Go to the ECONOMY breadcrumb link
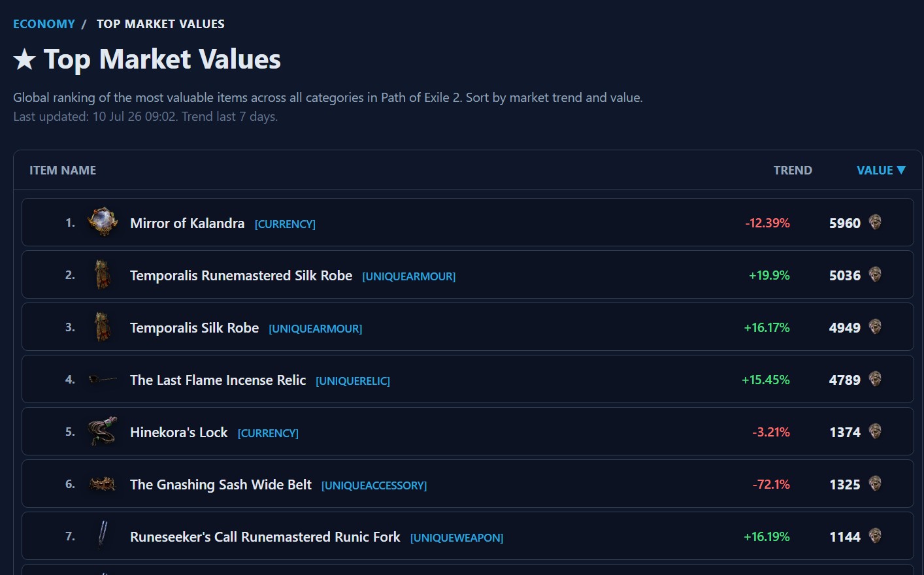 (x=44, y=24)
